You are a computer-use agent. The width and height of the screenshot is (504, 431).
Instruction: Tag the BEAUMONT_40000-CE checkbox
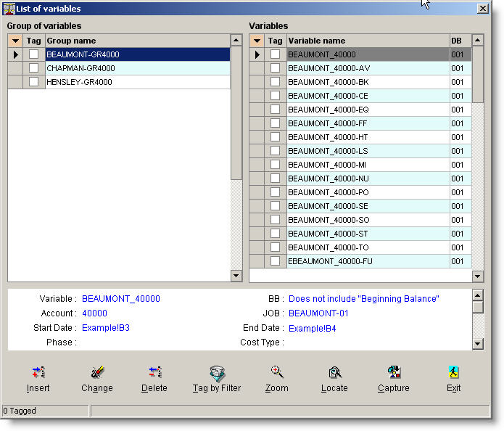pyautogui.click(x=275, y=96)
